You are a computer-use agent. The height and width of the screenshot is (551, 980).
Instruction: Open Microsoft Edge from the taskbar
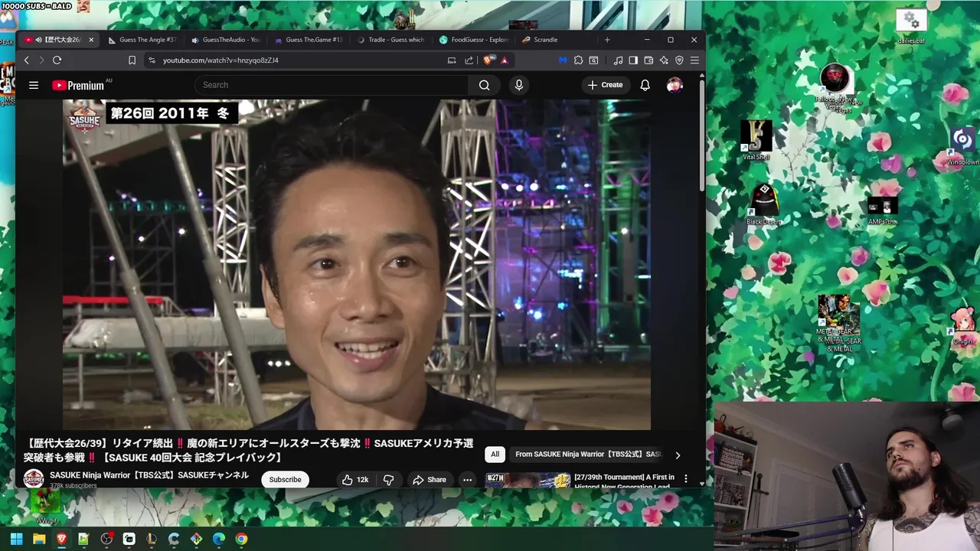(x=219, y=539)
